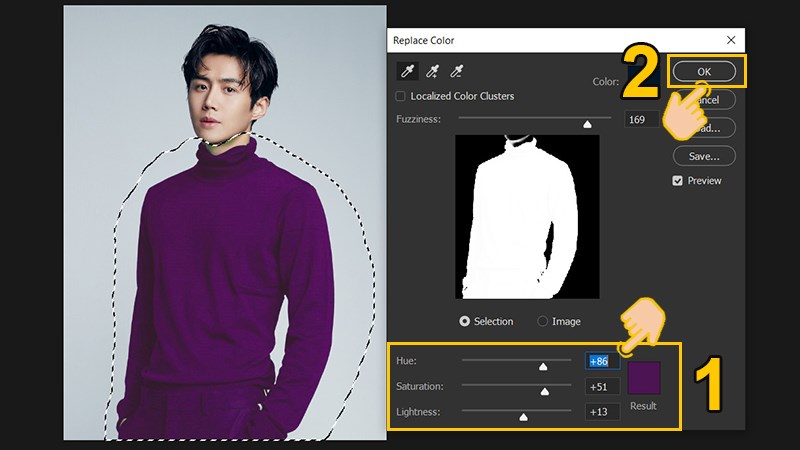This screenshot has height=450, width=800.
Task: Focus the Hue value field showing +86
Action: [602, 361]
